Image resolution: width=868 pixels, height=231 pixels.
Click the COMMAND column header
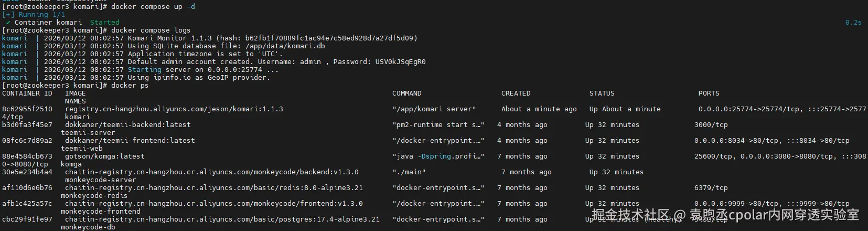click(x=406, y=93)
